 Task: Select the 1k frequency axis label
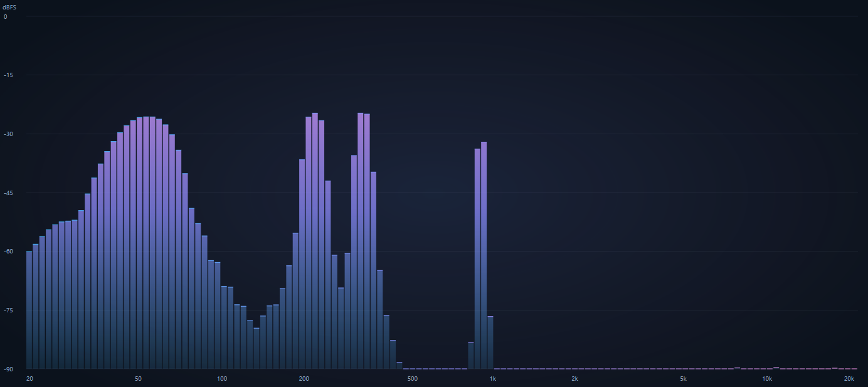coord(493,379)
